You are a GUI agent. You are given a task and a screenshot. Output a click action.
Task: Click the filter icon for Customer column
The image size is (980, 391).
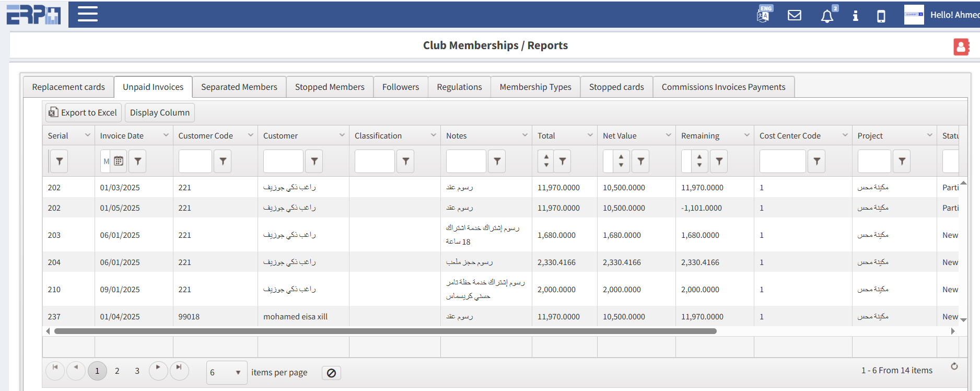pyautogui.click(x=314, y=162)
